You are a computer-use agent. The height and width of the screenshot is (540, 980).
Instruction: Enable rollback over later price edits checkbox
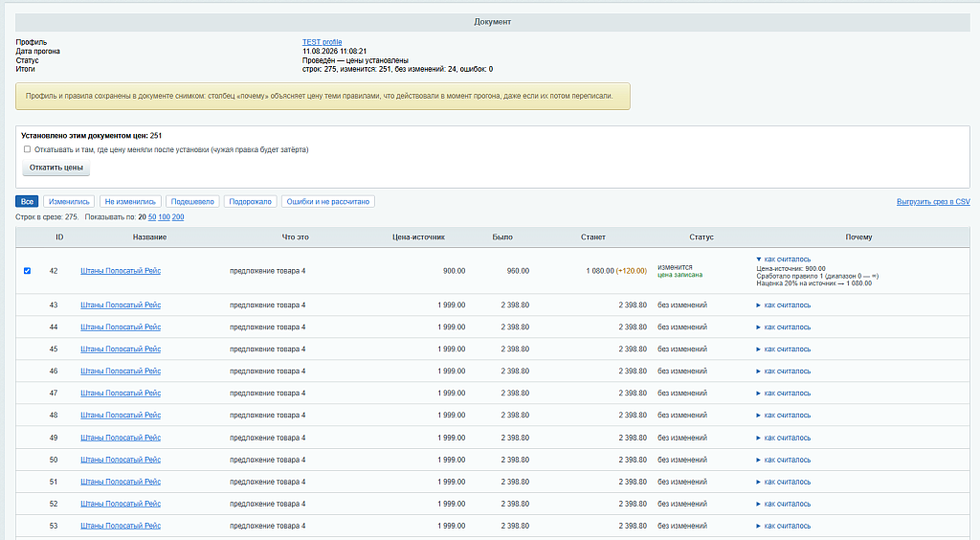(27, 149)
